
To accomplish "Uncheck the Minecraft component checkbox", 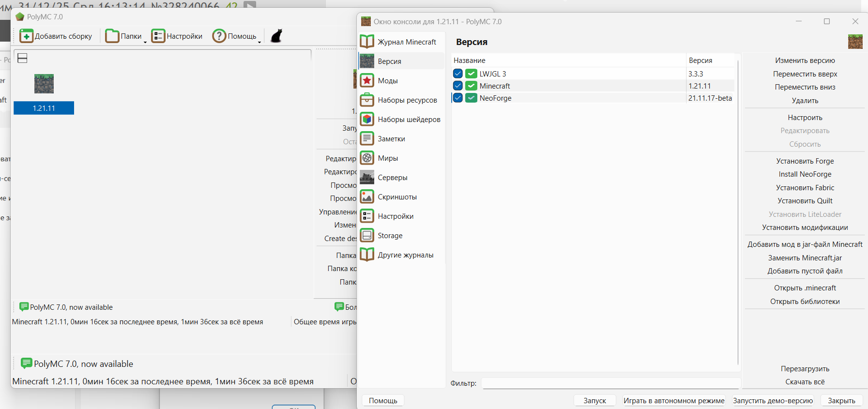I will point(458,86).
